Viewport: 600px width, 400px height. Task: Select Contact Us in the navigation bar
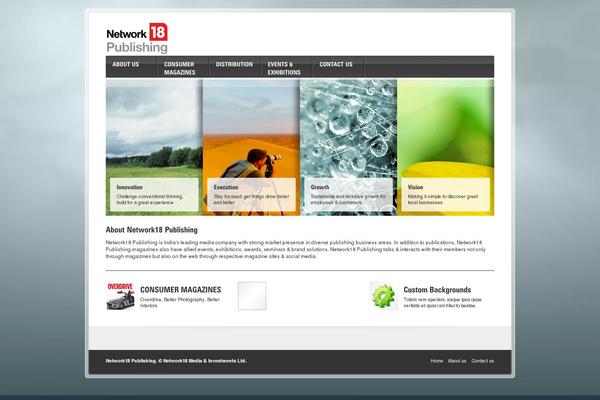pyautogui.click(x=336, y=64)
